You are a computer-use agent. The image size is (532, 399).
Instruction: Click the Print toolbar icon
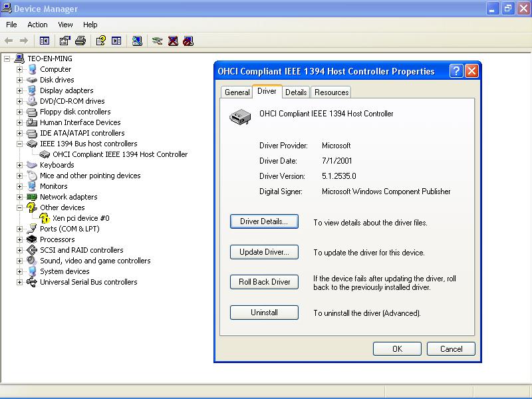point(80,41)
